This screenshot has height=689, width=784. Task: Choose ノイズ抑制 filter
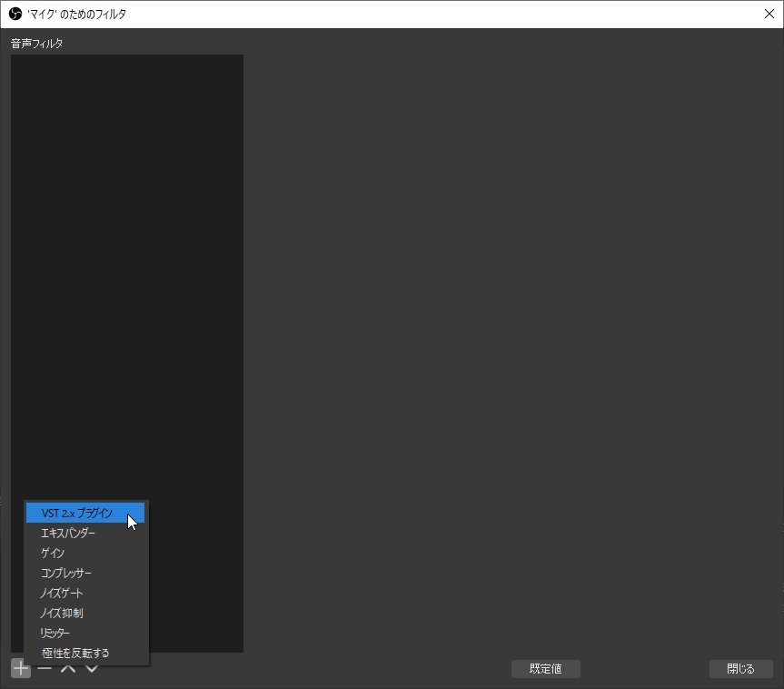pyautogui.click(x=85, y=613)
